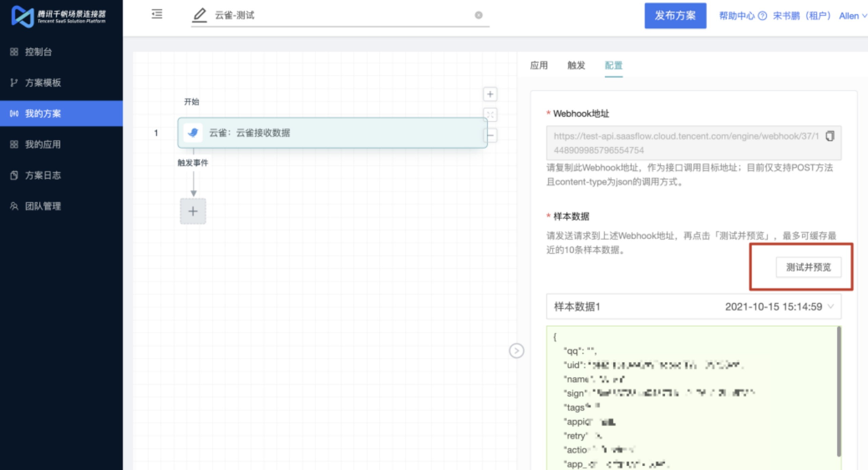Viewport: 868px width, 470px height.
Task: Zoom in the canvas with plus button
Action: point(490,94)
